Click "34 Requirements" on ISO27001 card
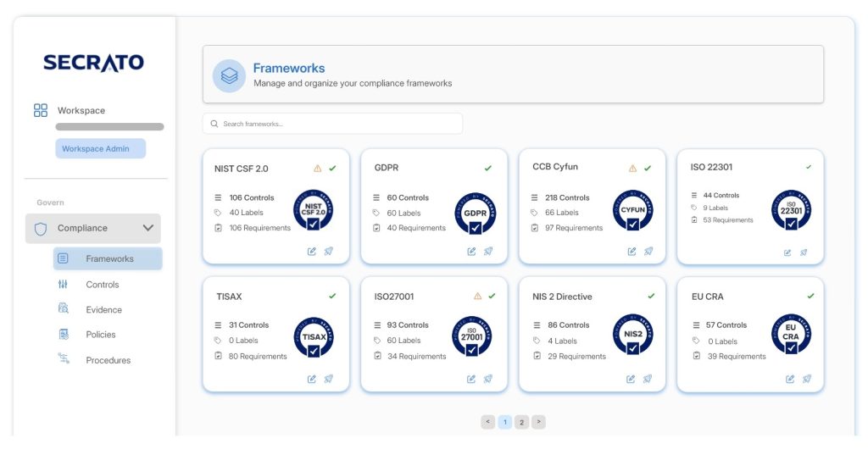Viewport: 868px width, 466px height. [x=417, y=357]
